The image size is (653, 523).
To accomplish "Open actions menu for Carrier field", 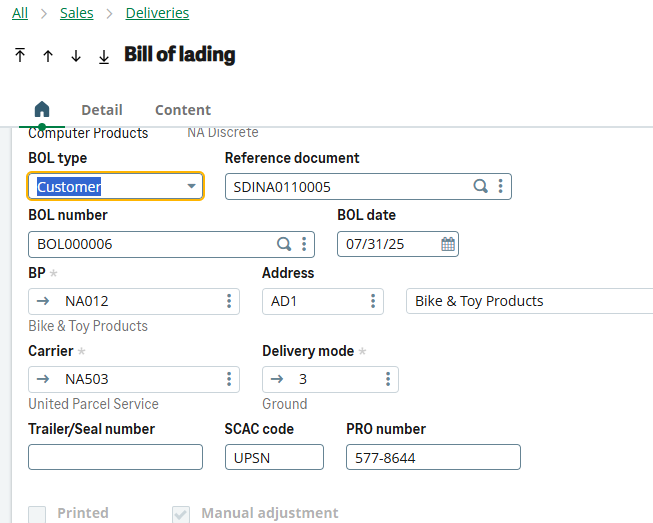I will (229, 379).
